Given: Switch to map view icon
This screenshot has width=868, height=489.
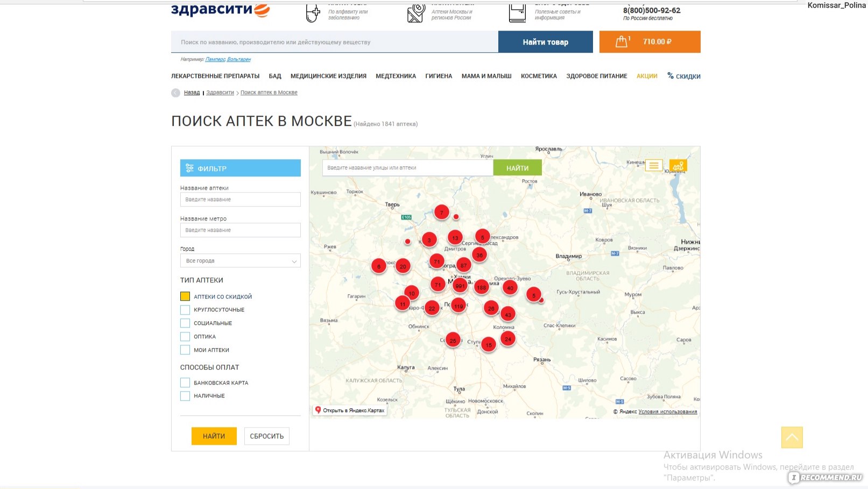Looking at the screenshot, I should click(x=678, y=166).
